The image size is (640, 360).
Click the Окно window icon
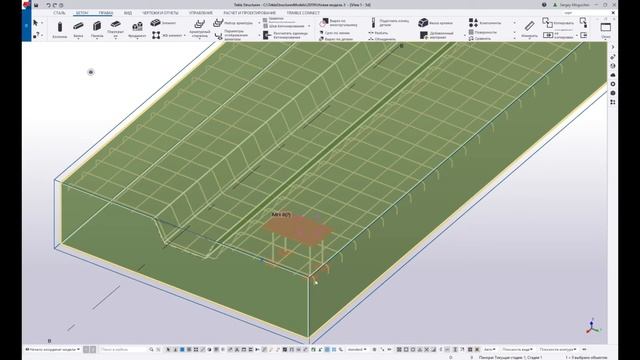coord(606,27)
